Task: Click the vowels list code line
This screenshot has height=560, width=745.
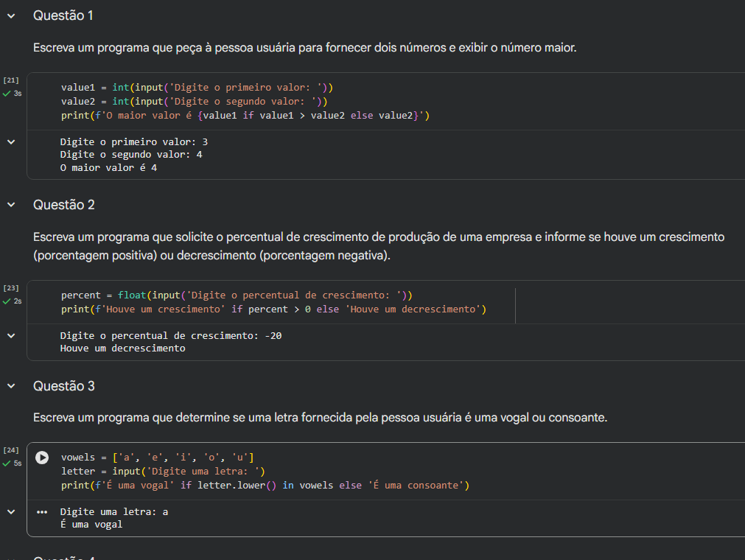Action: point(157,458)
